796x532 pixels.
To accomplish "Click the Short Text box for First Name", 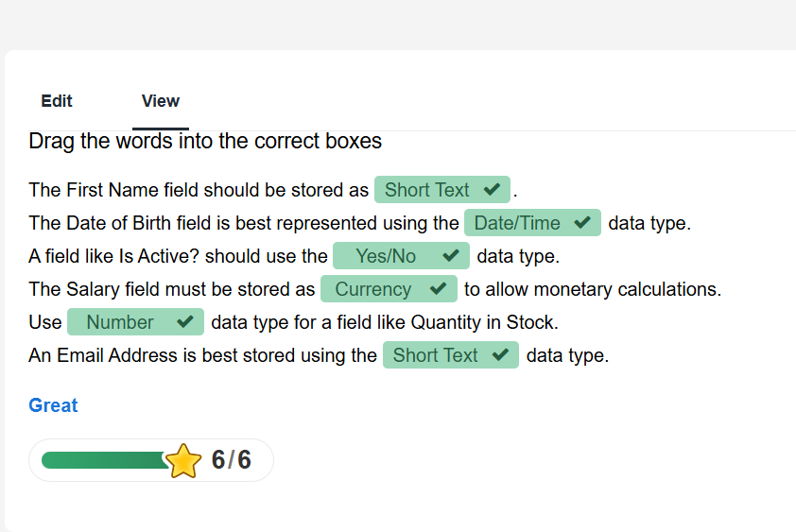I will [x=427, y=190].
